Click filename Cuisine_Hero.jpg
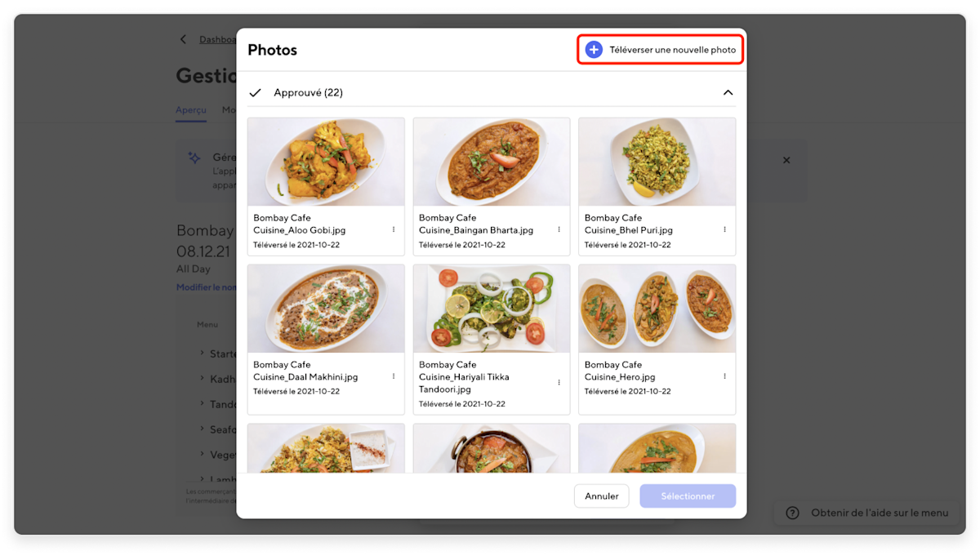The height and width of the screenshot is (560, 980). tap(620, 377)
